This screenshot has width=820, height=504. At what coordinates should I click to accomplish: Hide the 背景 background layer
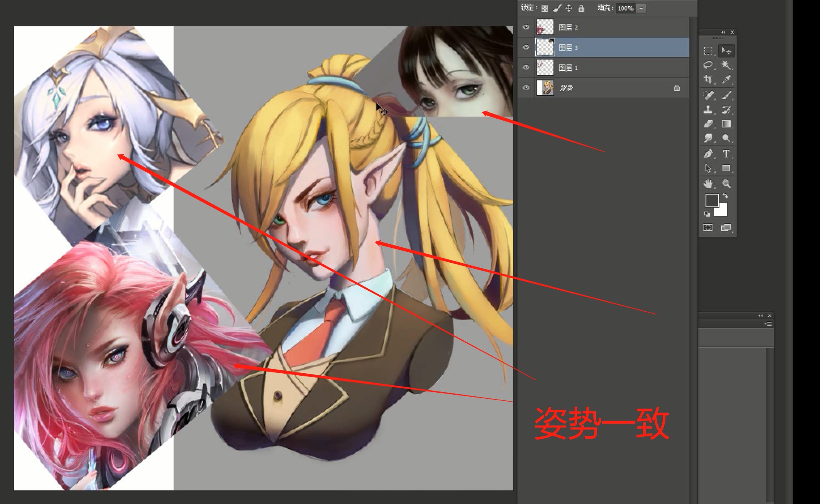pos(526,88)
